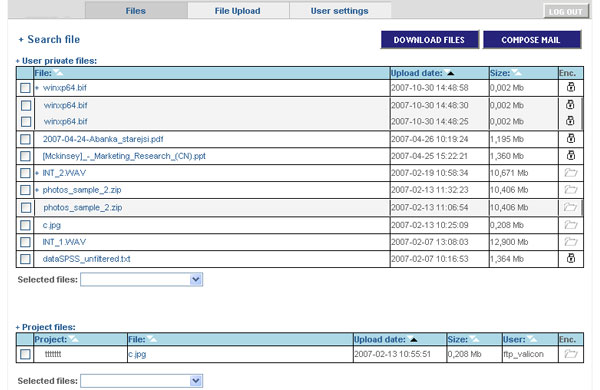
Task: Click plus expander beside winxp64.bif
Action: click(37, 88)
